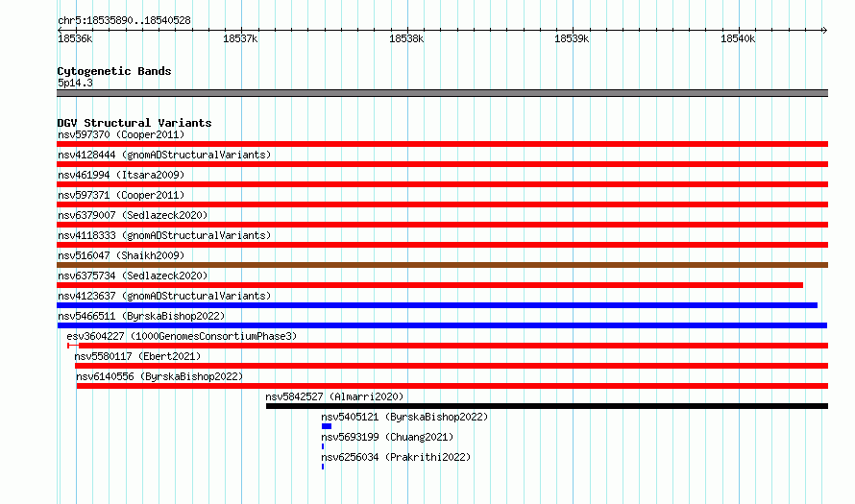Open the DGV Structural Variants track title

point(134,123)
